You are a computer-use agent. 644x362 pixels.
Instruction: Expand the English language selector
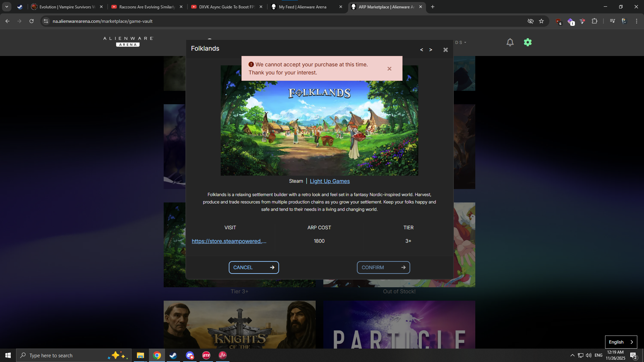point(621,342)
